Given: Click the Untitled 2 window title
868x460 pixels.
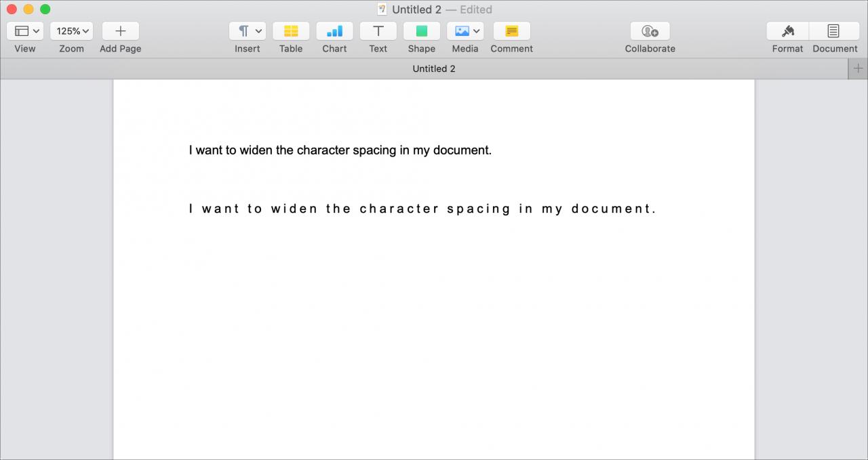Looking at the screenshot, I should [x=416, y=9].
